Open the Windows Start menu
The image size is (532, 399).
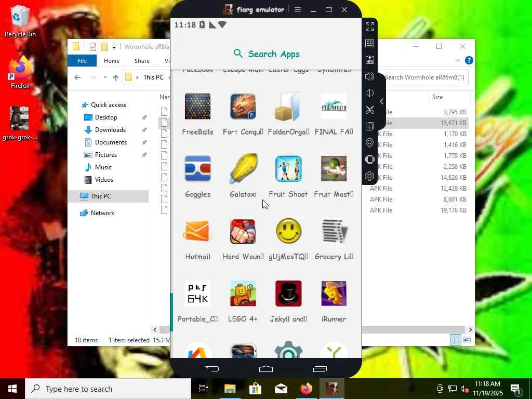(x=12, y=389)
